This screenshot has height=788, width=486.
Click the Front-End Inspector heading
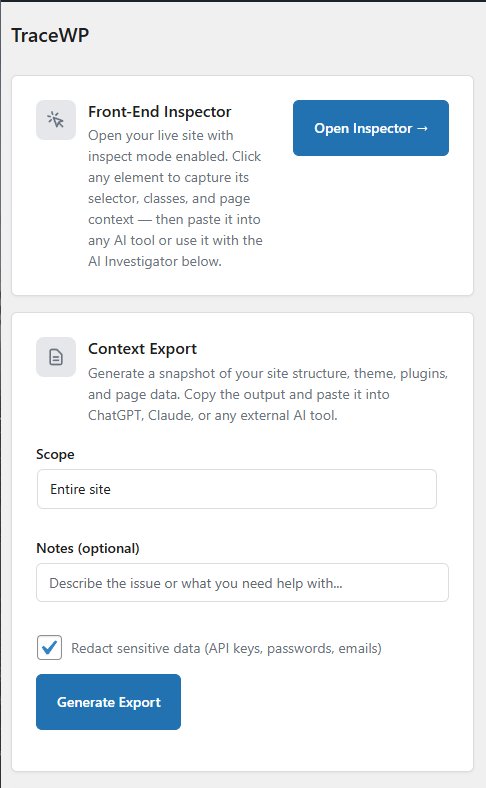pyautogui.click(x=160, y=112)
